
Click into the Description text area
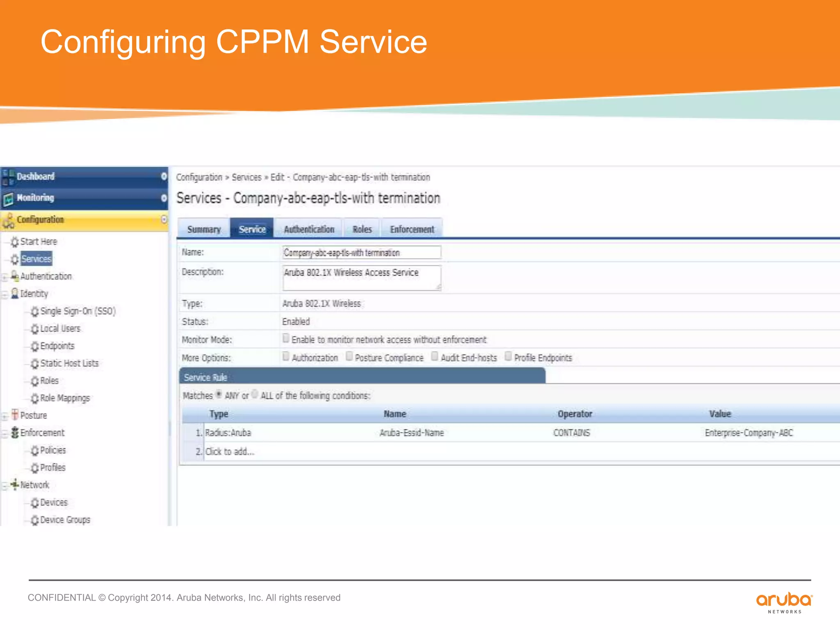pos(362,278)
